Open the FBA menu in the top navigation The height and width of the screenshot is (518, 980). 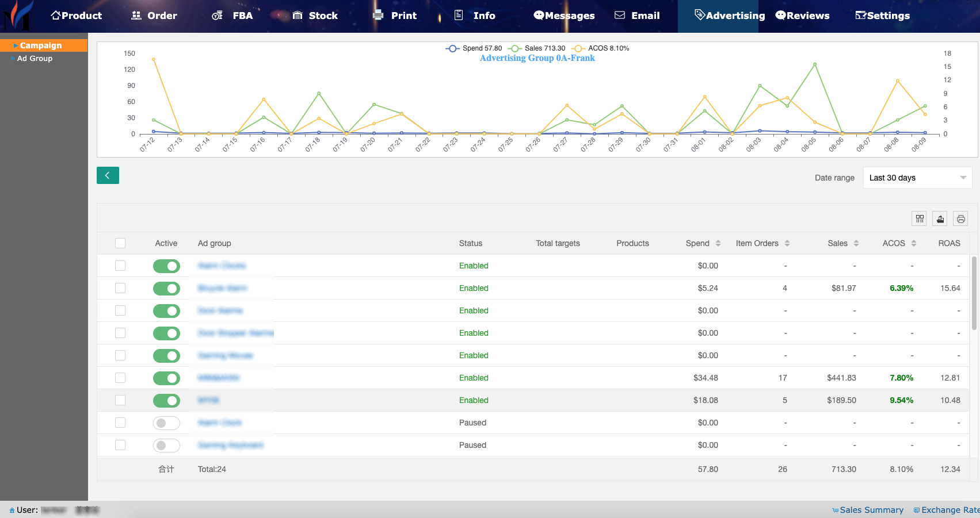[232, 16]
